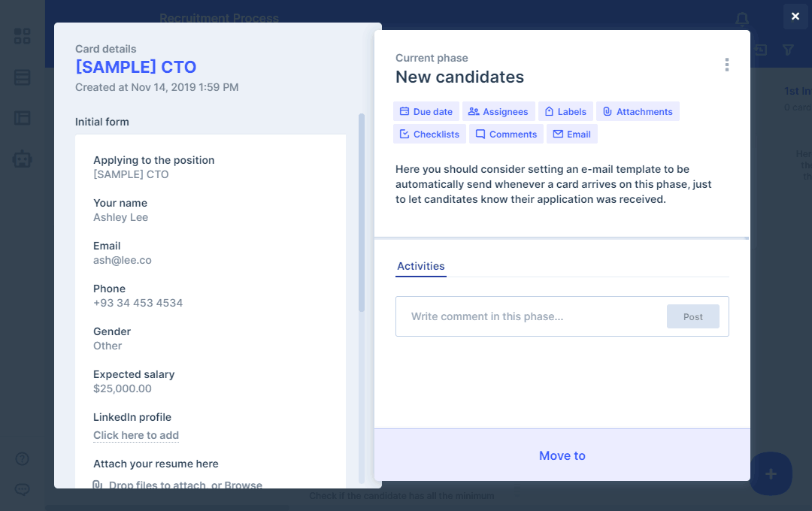This screenshot has width=812, height=511.
Task: Click the floating plus add button
Action: coord(770,473)
